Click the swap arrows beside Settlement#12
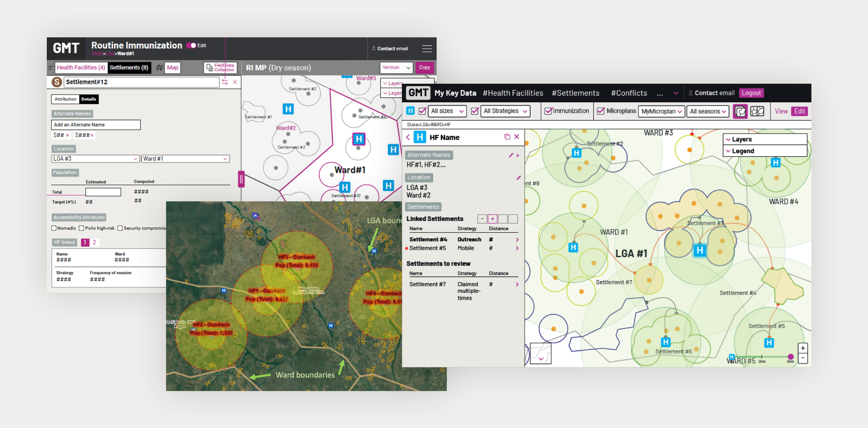The width and height of the screenshot is (868, 428). 225,82
